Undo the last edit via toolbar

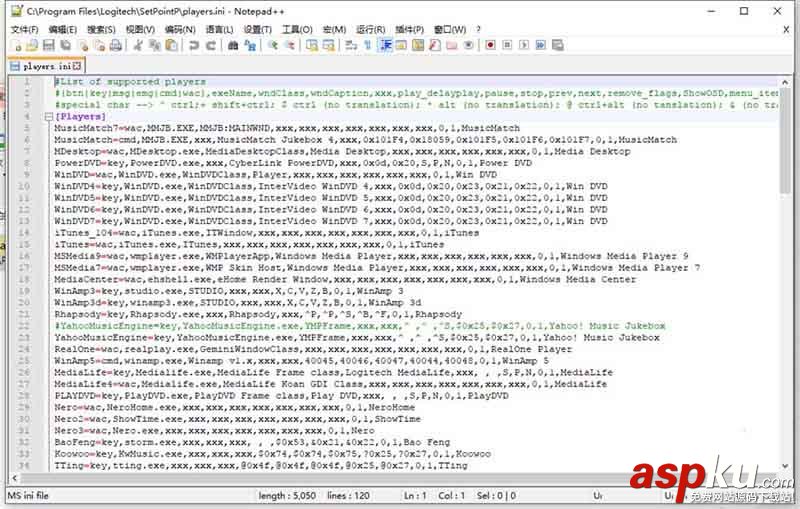tap(194, 45)
